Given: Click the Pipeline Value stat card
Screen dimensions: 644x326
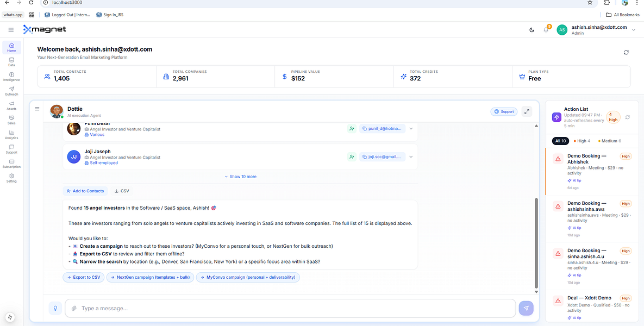Looking at the screenshot, I should [x=334, y=77].
